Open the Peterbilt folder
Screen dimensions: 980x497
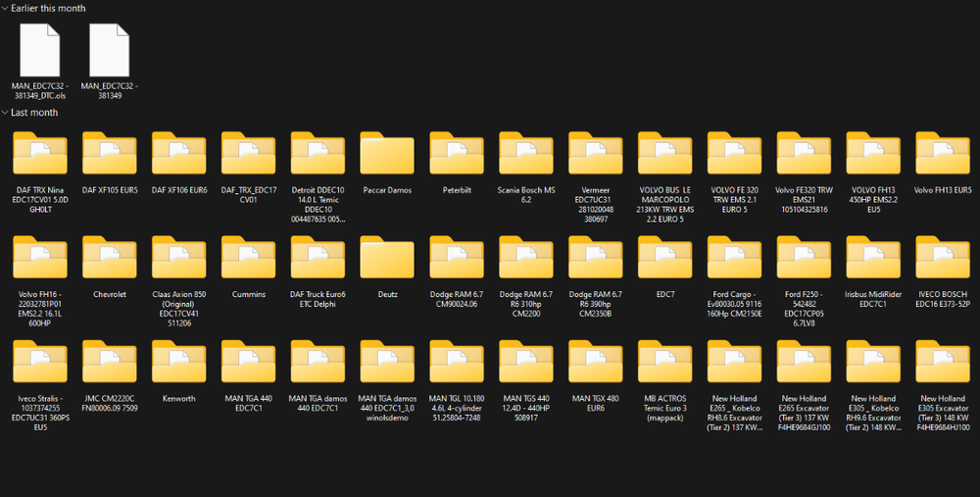pos(457,153)
